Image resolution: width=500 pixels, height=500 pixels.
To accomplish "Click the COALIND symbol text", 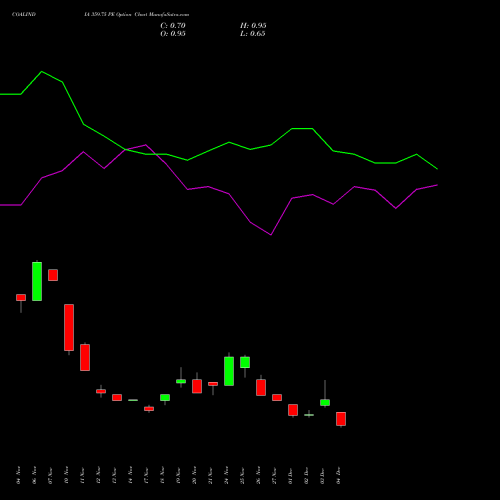I will point(24,15).
